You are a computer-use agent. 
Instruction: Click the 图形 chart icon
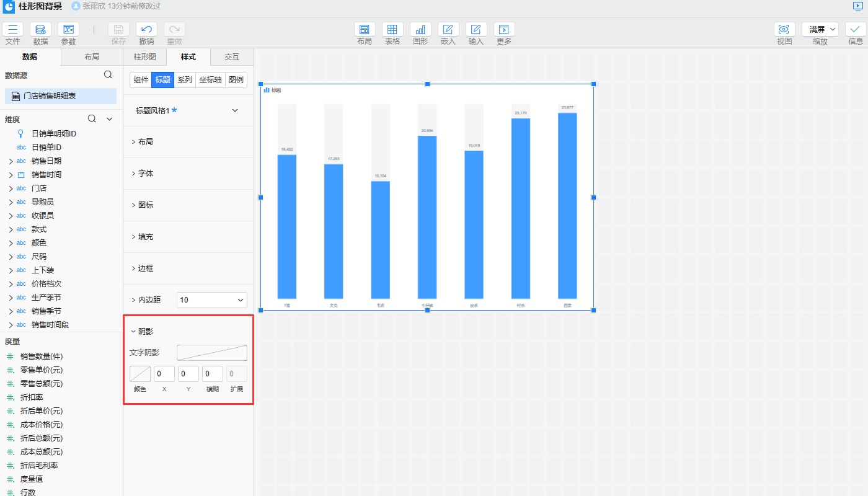pos(420,29)
